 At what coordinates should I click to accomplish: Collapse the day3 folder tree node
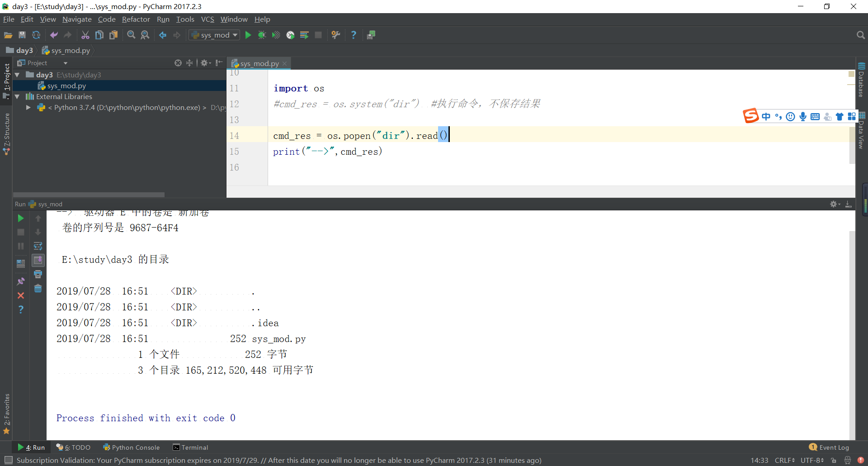click(x=17, y=75)
